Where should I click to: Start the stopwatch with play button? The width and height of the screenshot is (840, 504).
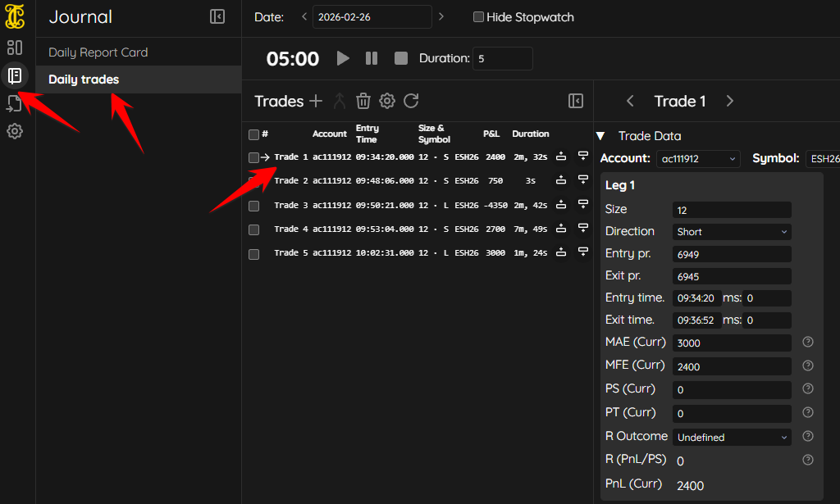343,58
